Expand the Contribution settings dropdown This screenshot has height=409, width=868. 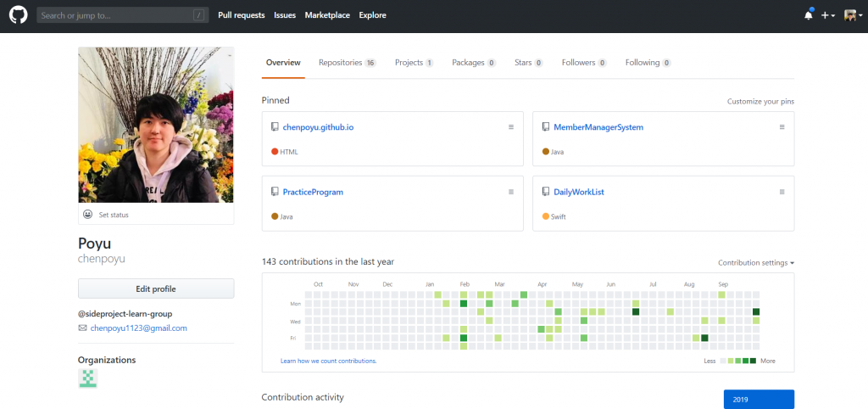755,263
